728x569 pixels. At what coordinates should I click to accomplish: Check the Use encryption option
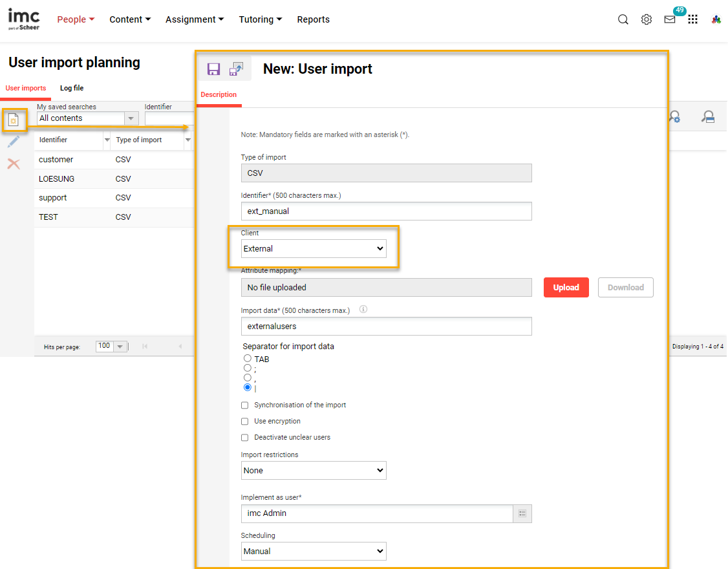[245, 422]
